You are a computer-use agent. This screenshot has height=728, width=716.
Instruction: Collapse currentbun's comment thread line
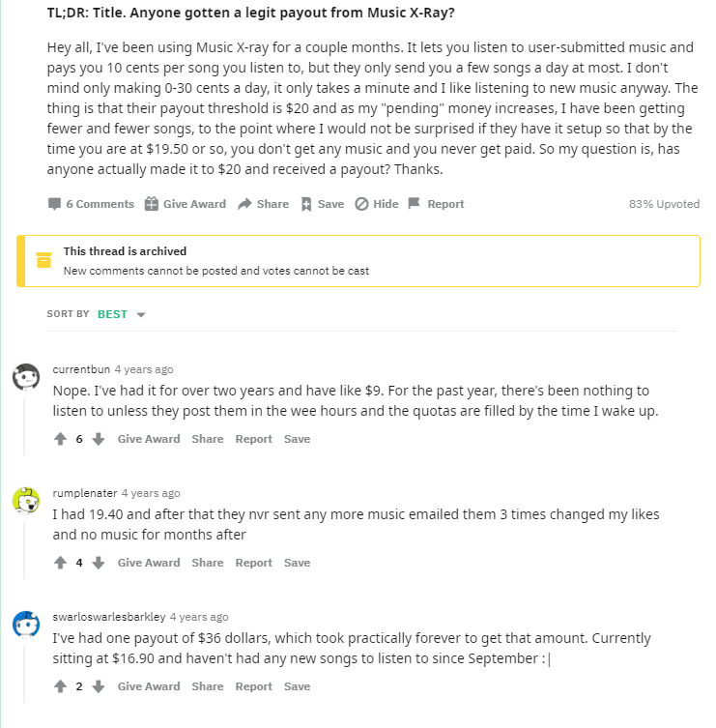click(24, 426)
